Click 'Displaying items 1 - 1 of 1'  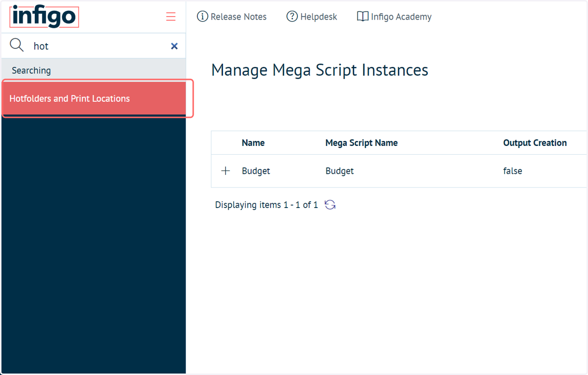267,205
